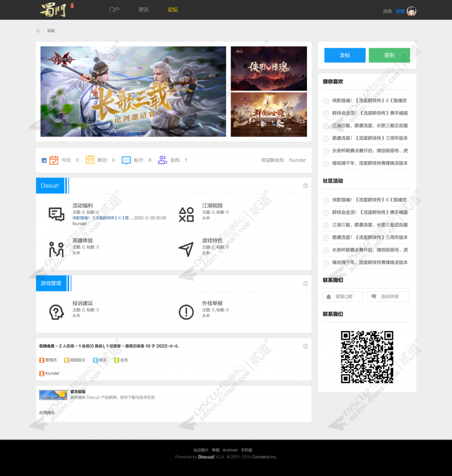Click the 蜀門 site logo

tap(57, 10)
